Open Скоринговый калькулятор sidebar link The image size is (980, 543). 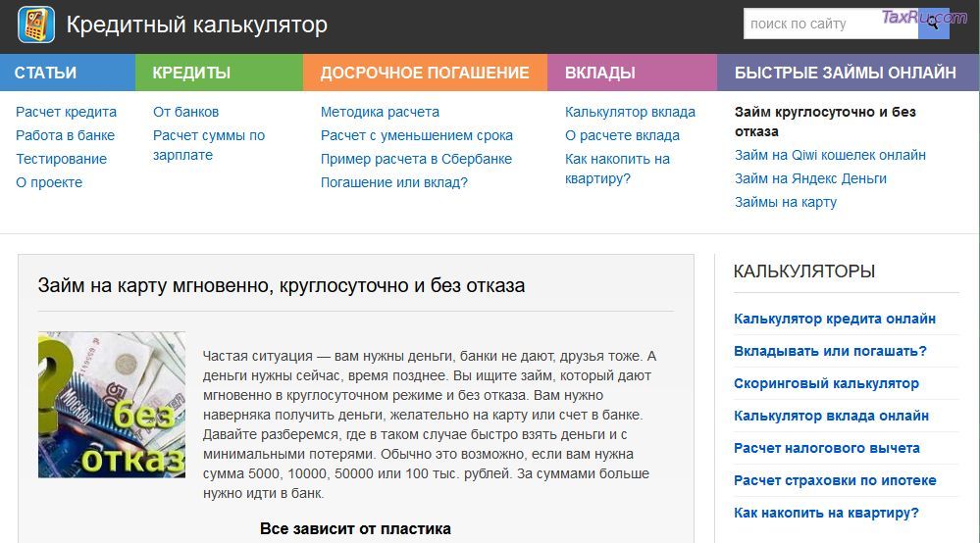pyautogui.click(x=826, y=384)
